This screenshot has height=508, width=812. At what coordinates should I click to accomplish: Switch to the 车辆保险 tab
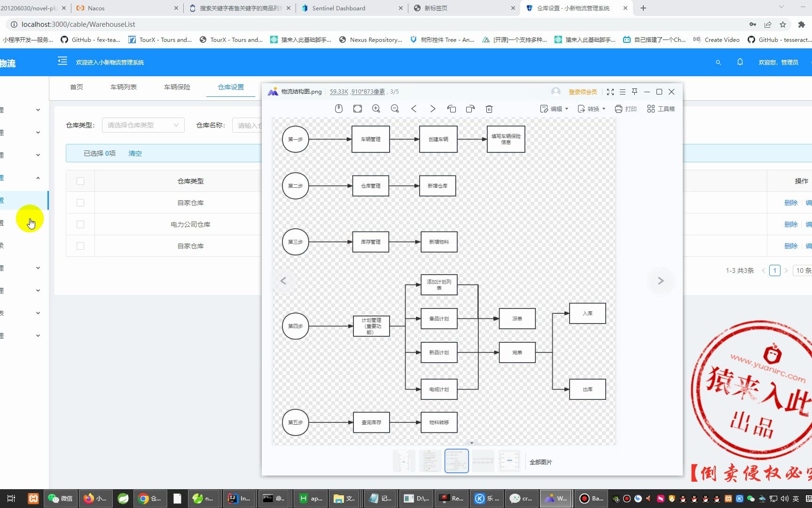pyautogui.click(x=177, y=87)
